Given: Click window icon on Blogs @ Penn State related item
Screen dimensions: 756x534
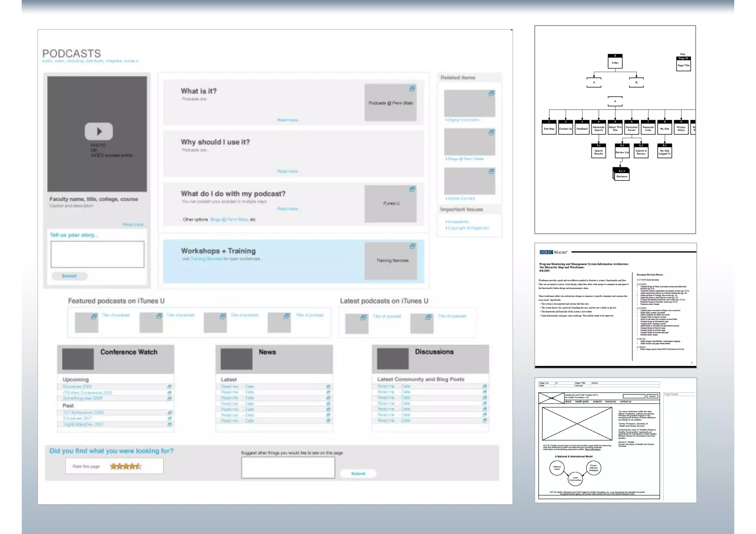Looking at the screenshot, I should (x=491, y=132).
